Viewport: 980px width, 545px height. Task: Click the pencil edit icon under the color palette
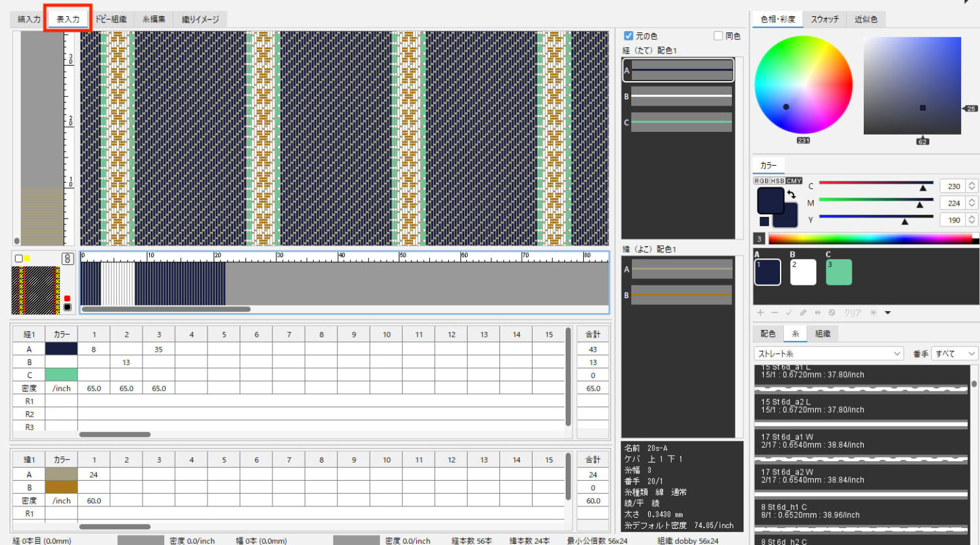[x=803, y=313]
